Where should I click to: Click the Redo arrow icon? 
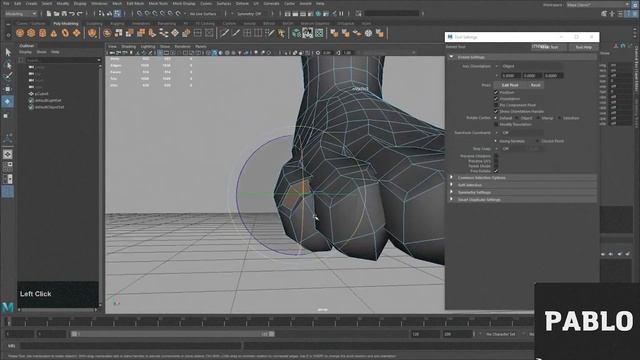point(79,13)
